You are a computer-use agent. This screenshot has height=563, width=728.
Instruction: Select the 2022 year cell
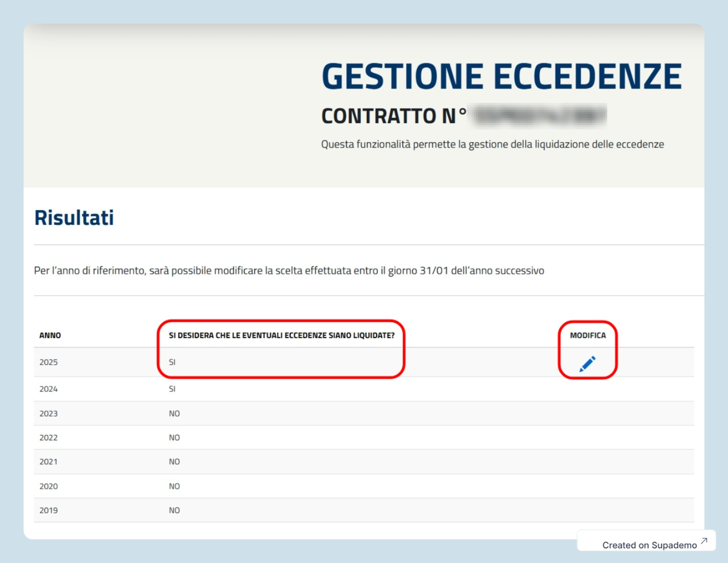click(x=48, y=437)
